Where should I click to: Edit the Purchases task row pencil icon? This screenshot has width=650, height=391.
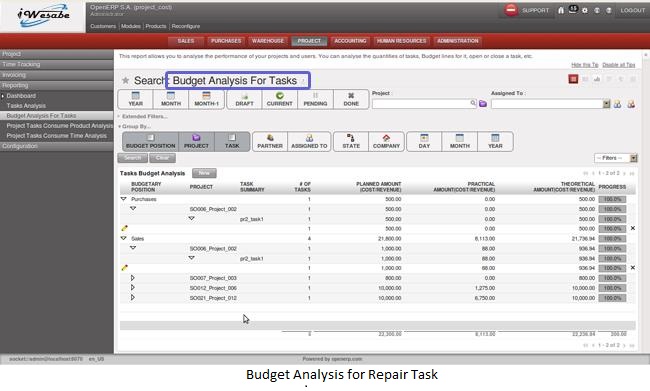tap(124, 228)
